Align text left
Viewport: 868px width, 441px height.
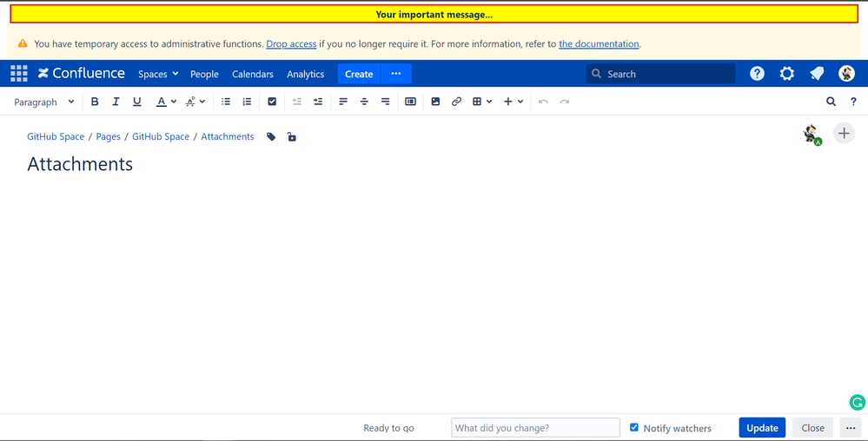point(343,102)
